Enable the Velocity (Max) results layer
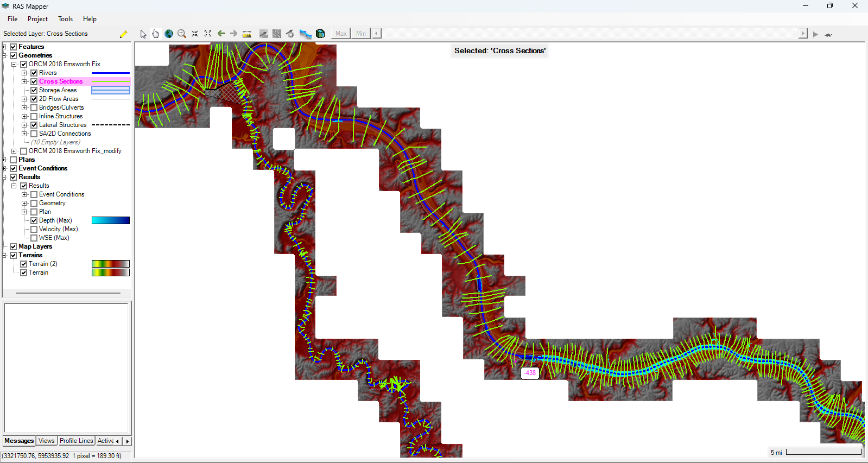 (34, 229)
